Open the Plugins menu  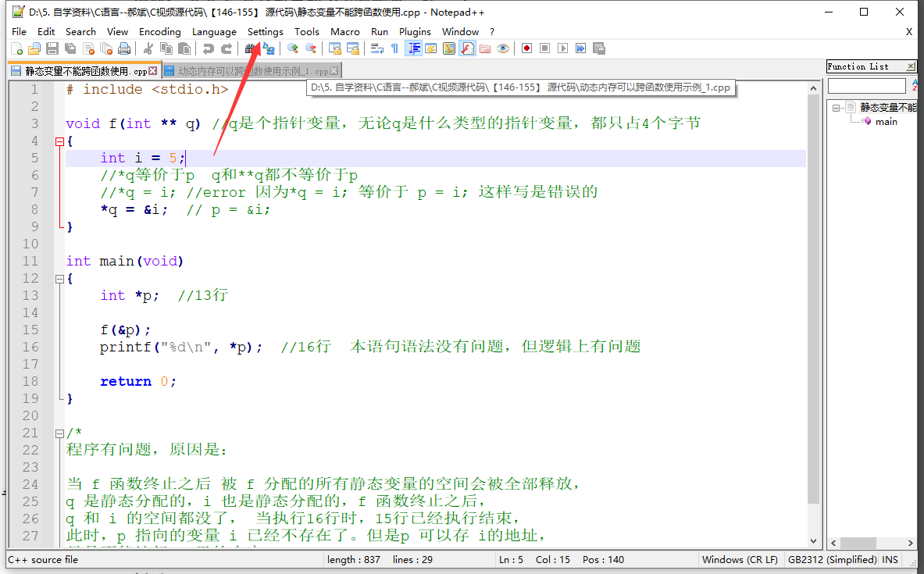415,32
